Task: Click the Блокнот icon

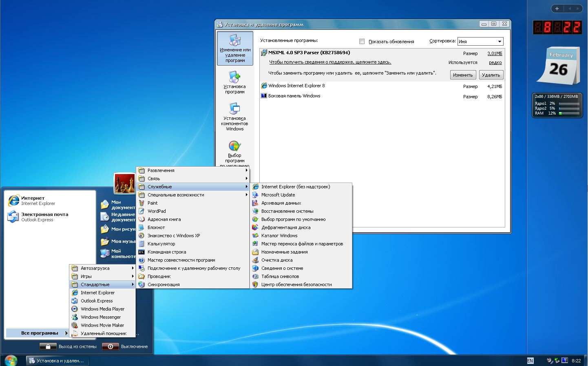Action: (141, 227)
